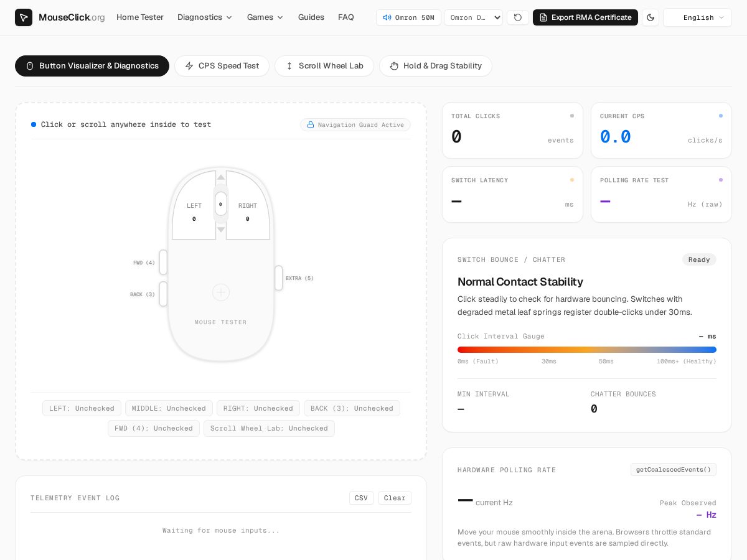
Task: Click the RIGHT: Unchecked status chip
Action: coord(258,408)
